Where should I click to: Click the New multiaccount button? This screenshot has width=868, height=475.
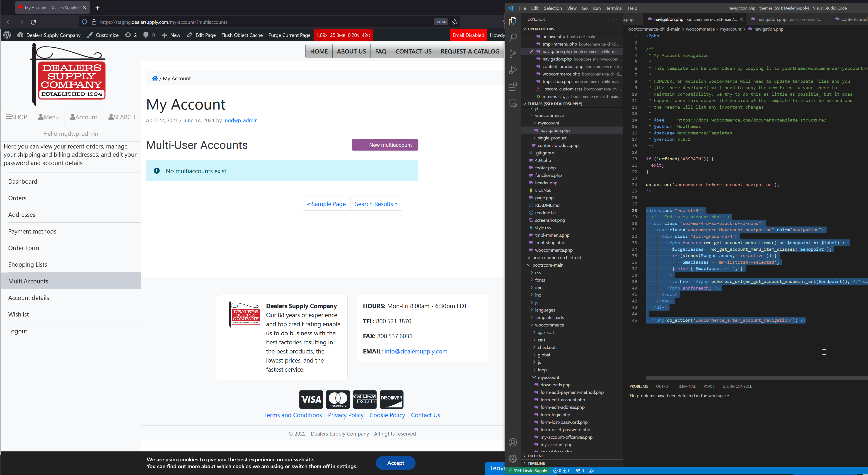pyautogui.click(x=384, y=145)
